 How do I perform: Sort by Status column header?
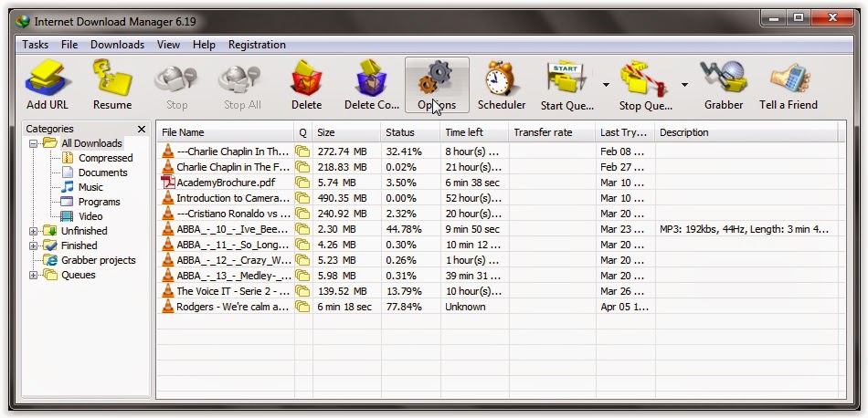411,132
